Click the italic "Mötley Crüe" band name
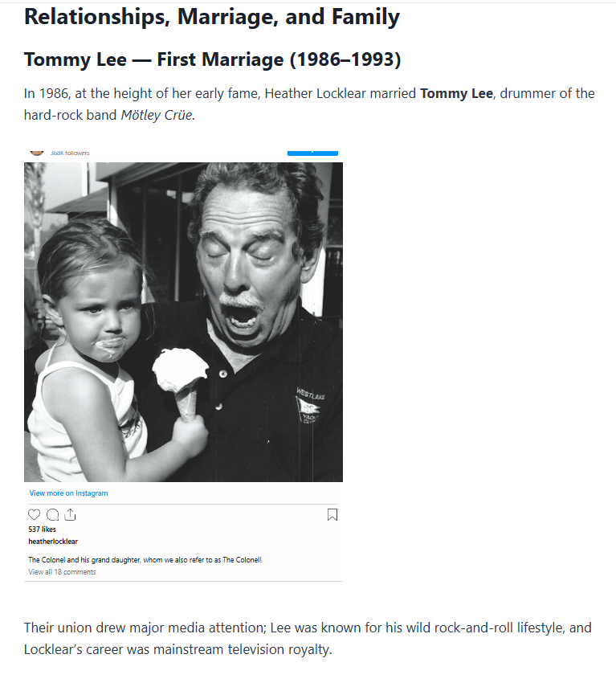Screen dimensions: 616x687 tap(157, 114)
